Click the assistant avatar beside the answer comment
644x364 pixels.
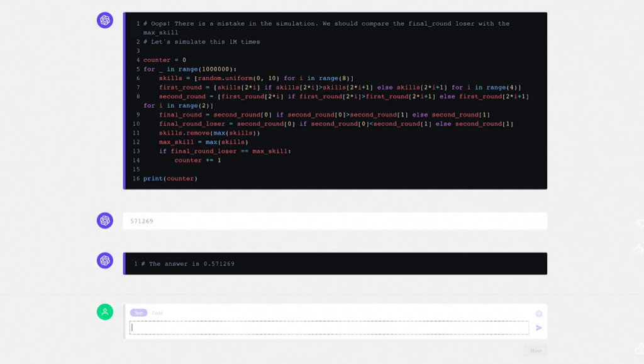point(105,261)
